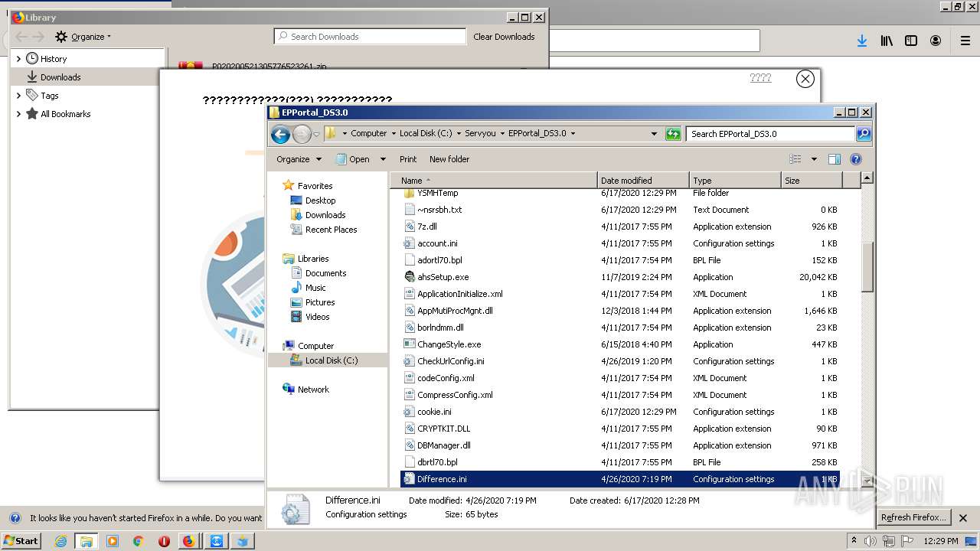Dismiss the Firefox refresh notification bar
Viewport: 980px width, 551px height.
[x=964, y=517]
